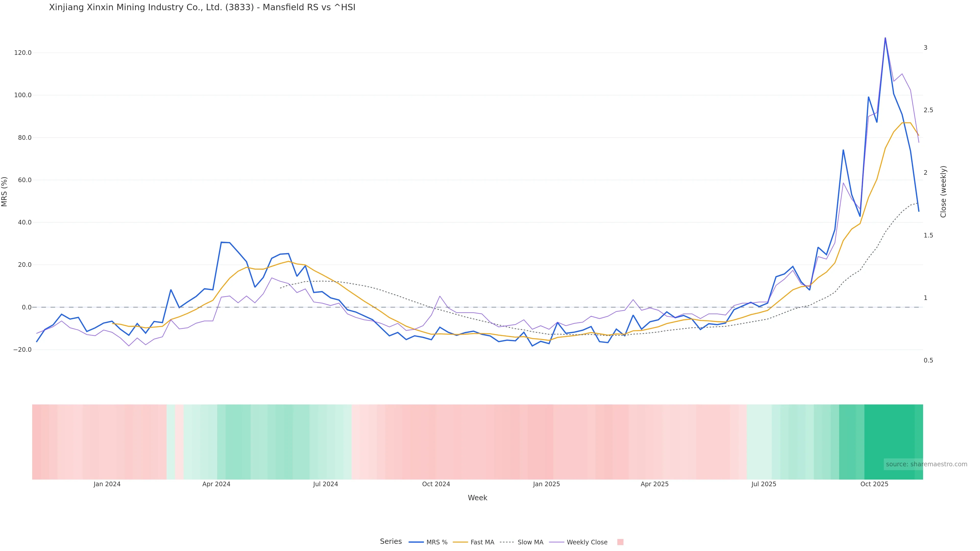Click the "Jan 2024" x-axis tick label

tap(107, 484)
